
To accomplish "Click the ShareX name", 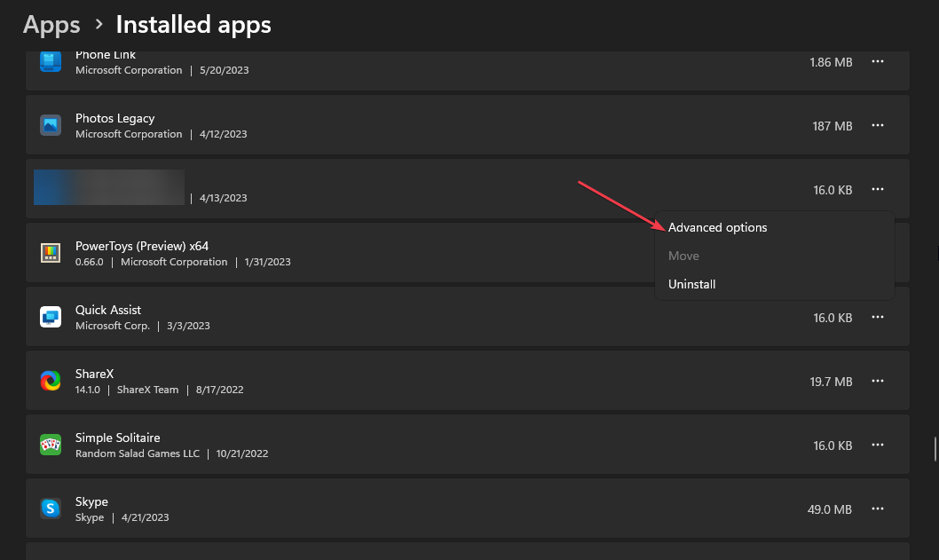I will point(95,374).
